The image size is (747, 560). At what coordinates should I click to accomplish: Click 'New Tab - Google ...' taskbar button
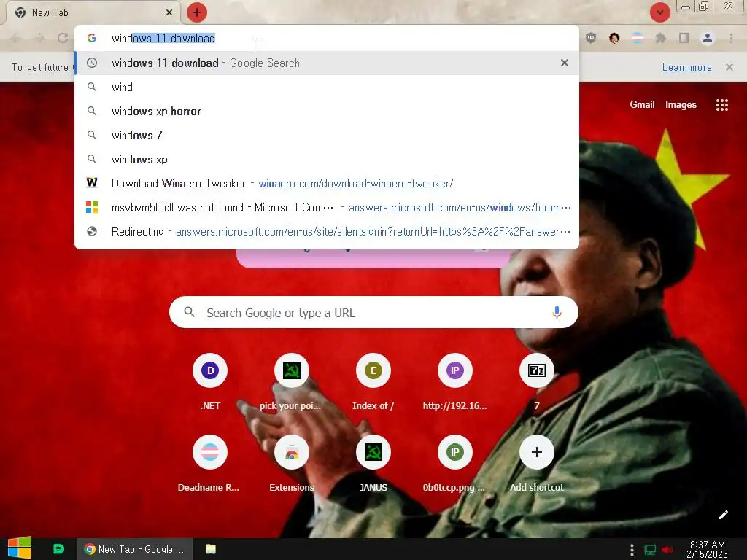coord(135,549)
